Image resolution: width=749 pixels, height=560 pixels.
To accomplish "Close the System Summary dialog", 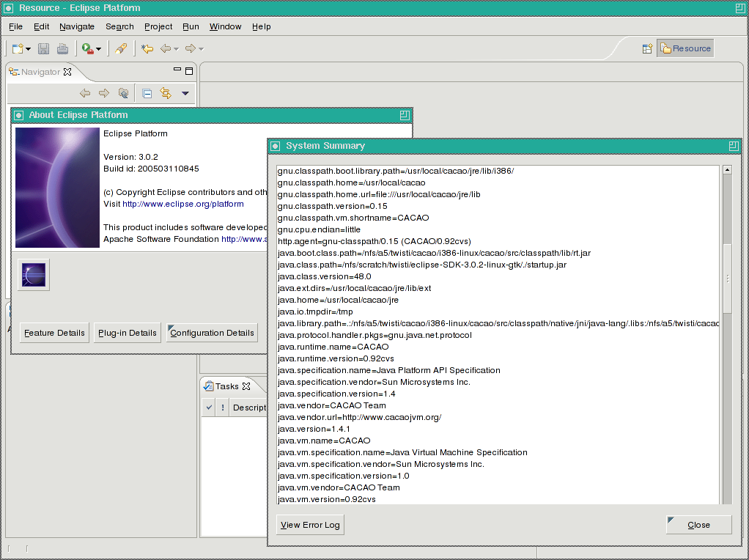I will (699, 525).
